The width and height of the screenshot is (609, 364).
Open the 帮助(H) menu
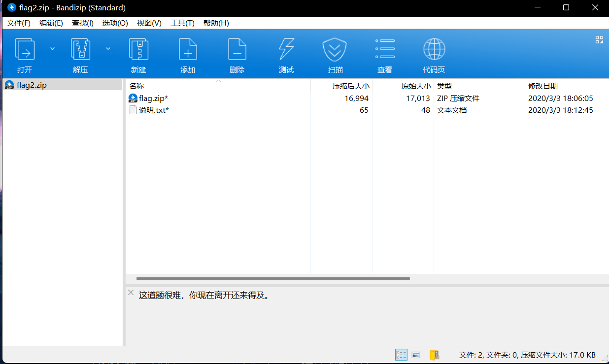(x=216, y=23)
